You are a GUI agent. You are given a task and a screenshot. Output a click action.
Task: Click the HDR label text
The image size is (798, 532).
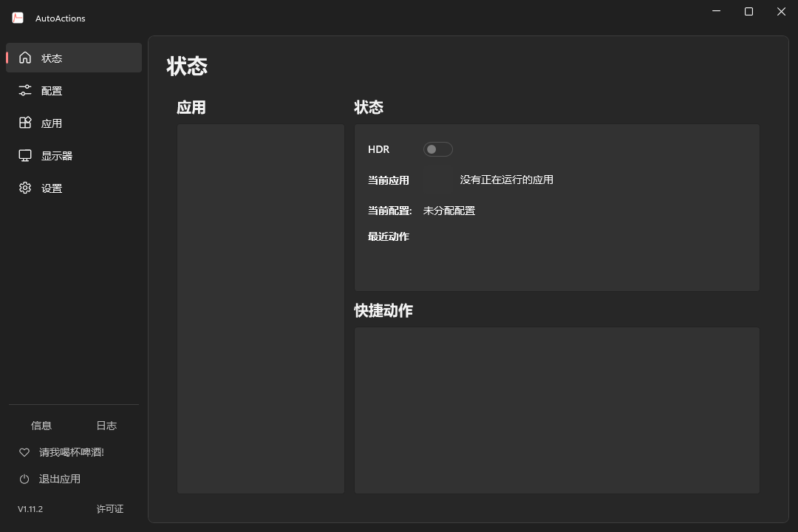coord(378,149)
